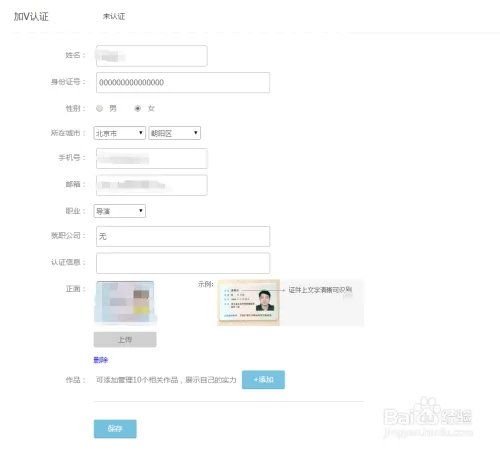Viewport: 500px width, 450px height.
Task: Open the 职业 occupation dropdown showing 导演
Action: coord(120,211)
